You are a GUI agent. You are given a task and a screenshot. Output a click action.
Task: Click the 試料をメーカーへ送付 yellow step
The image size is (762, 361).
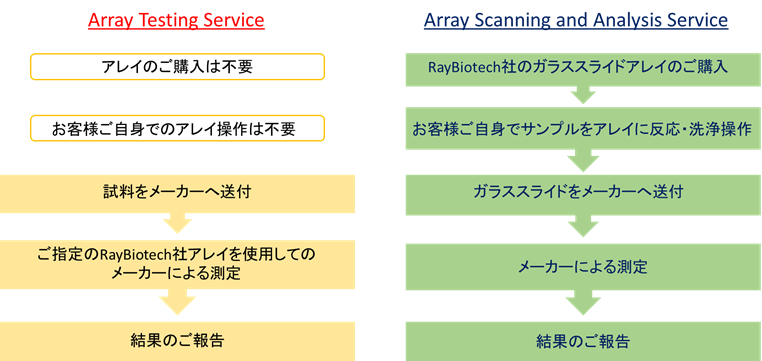[x=177, y=194]
